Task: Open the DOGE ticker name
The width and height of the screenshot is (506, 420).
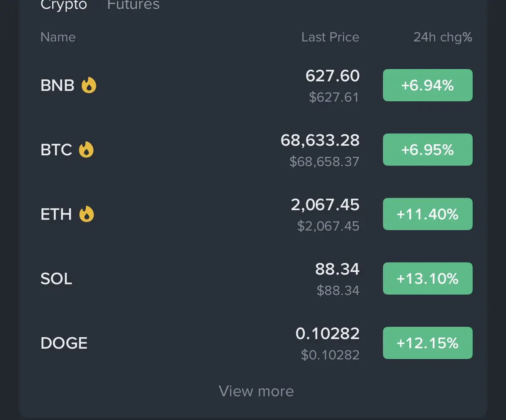Action: 64,343
